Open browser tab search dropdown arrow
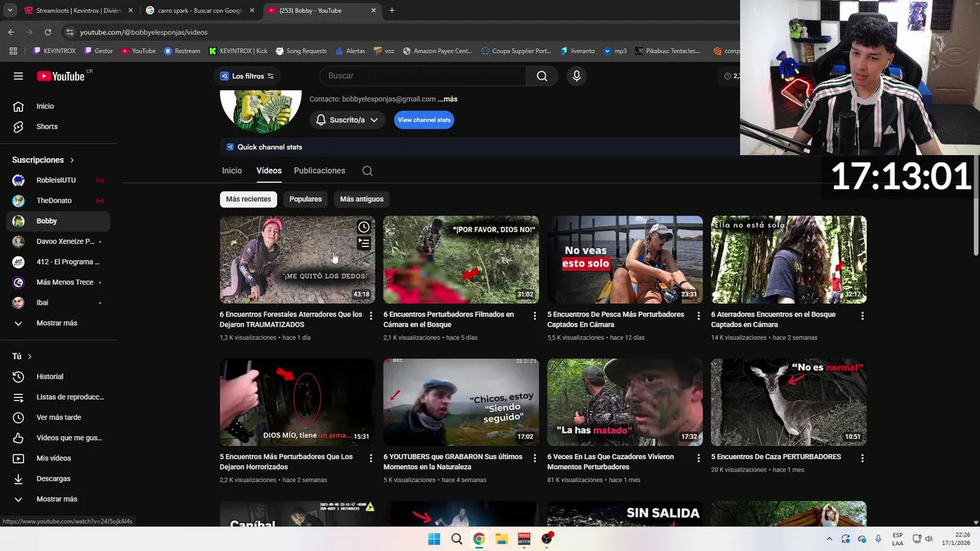The width and height of the screenshot is (980, 551). tap(10, 11)
